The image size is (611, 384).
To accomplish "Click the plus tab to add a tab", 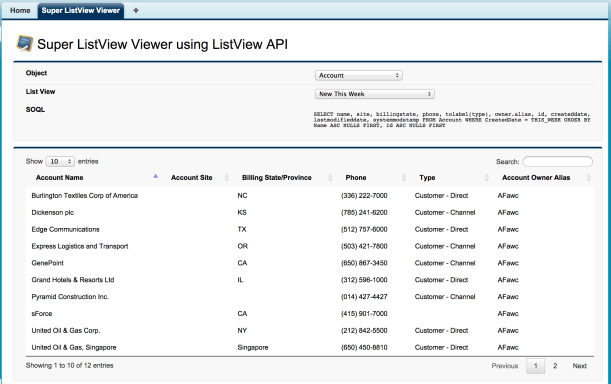I will tap(136, 11).
